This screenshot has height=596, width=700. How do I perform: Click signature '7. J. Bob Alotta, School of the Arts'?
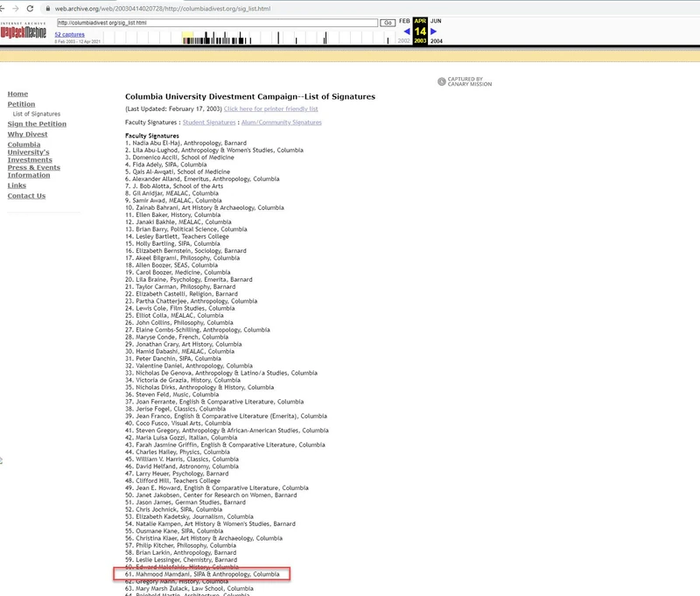click(x=174, y=186)
